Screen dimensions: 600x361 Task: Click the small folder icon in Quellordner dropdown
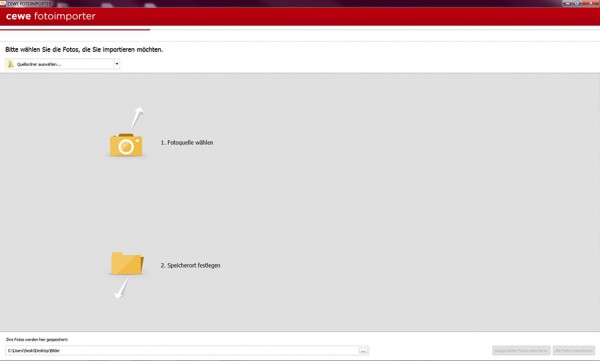[x=11, y=64]
